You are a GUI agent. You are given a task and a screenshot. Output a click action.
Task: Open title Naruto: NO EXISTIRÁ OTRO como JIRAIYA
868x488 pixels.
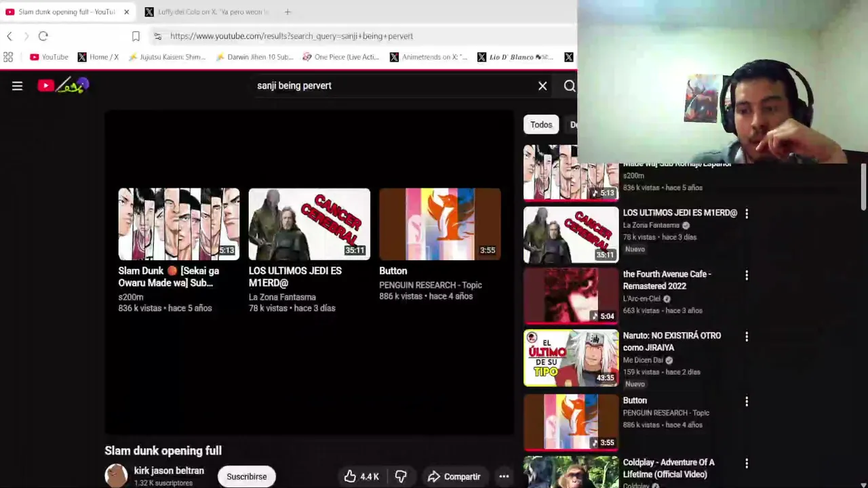pyautogui.click(x=672, y=342)
